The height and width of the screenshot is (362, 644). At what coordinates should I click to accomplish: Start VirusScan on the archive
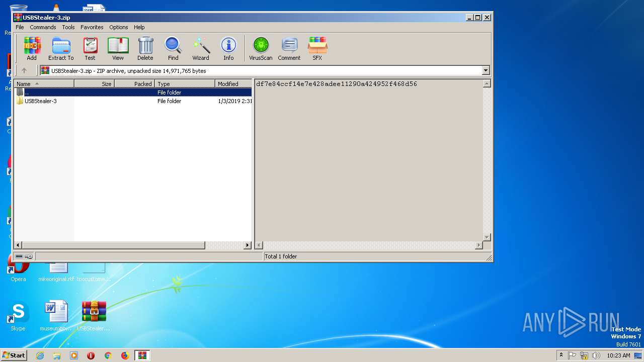point(261,49)
